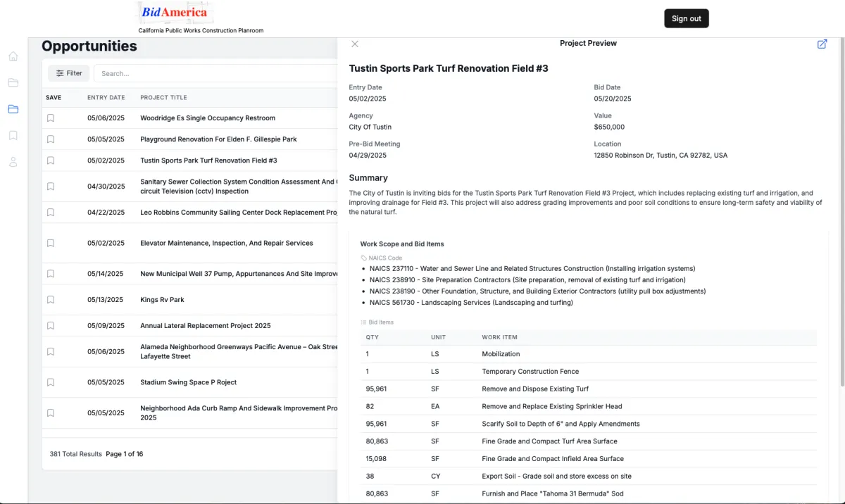
Task: Bookmark Playground Renovation For Elden F. Gillespie Park
Action: point(51,139)
